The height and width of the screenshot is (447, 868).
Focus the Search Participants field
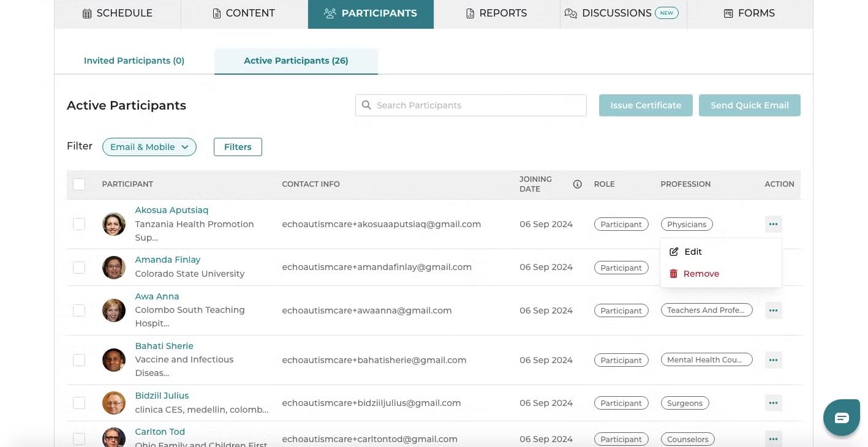471,105
